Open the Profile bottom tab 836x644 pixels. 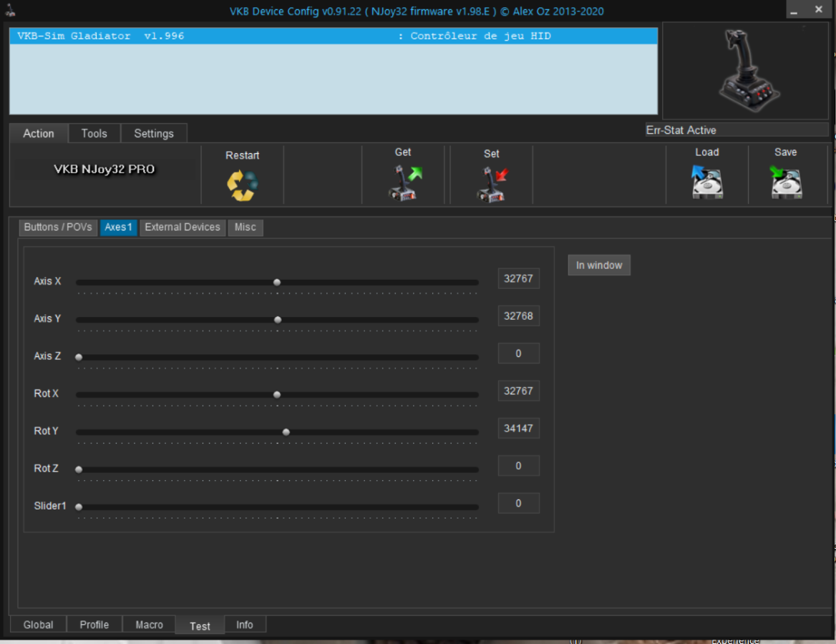(94, 625)
